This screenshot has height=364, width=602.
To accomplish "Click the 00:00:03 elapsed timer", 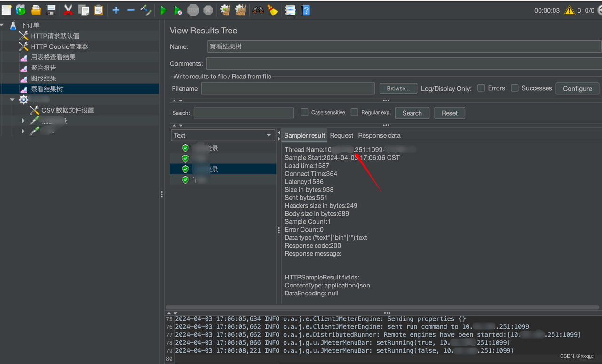I will pos(547,10).
